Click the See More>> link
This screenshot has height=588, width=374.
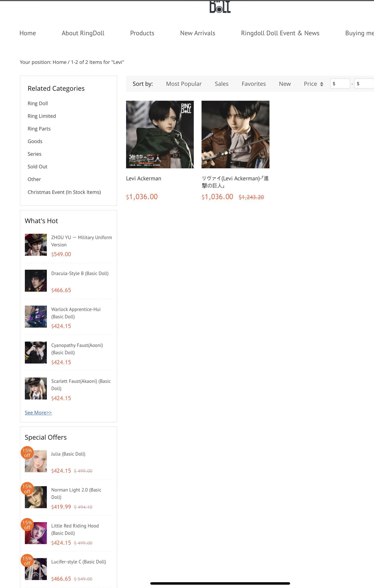click(38, 412)
